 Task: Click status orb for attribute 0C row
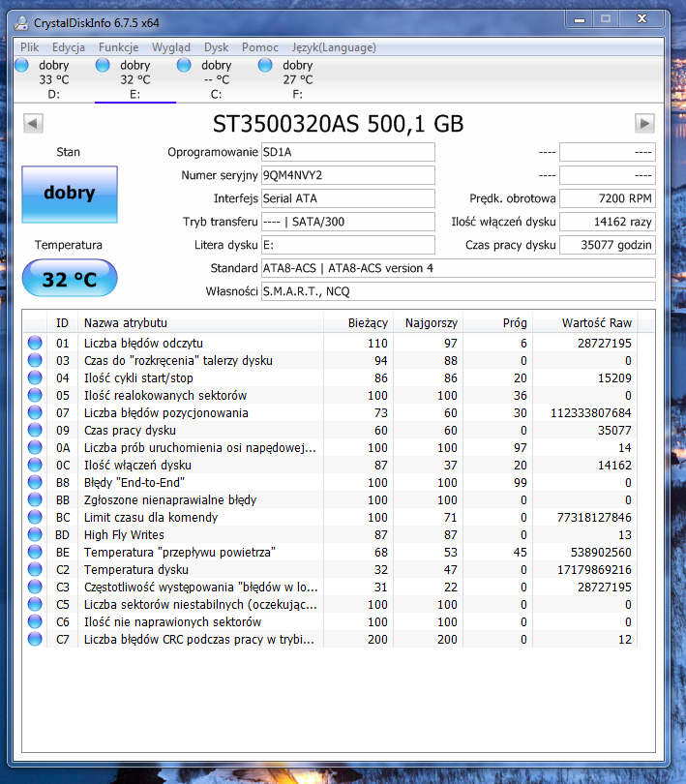tap(35, 465)
